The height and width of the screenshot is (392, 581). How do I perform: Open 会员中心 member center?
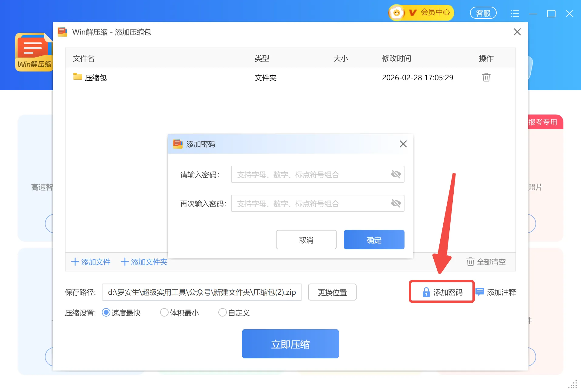(435, 13)
